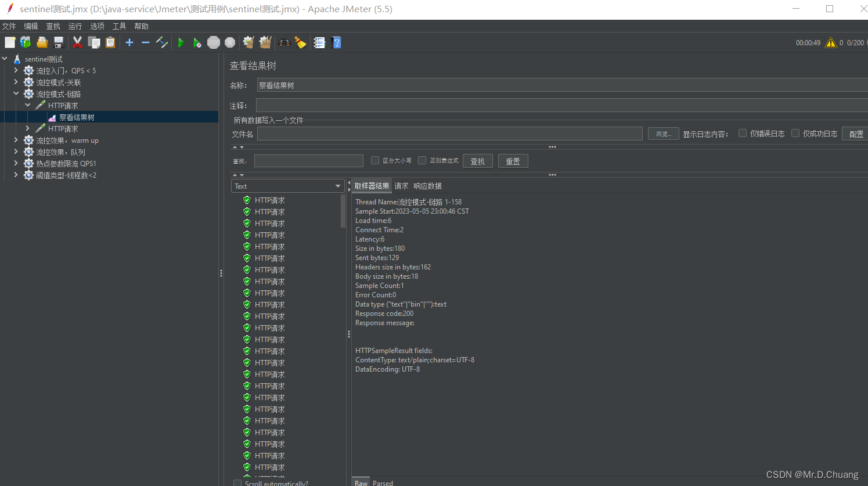Screen dimensions: 868x486
Task: Expand the 热点参数限流 QPS1 thread group
Action: pyautogui.click(x=16, y=163)
